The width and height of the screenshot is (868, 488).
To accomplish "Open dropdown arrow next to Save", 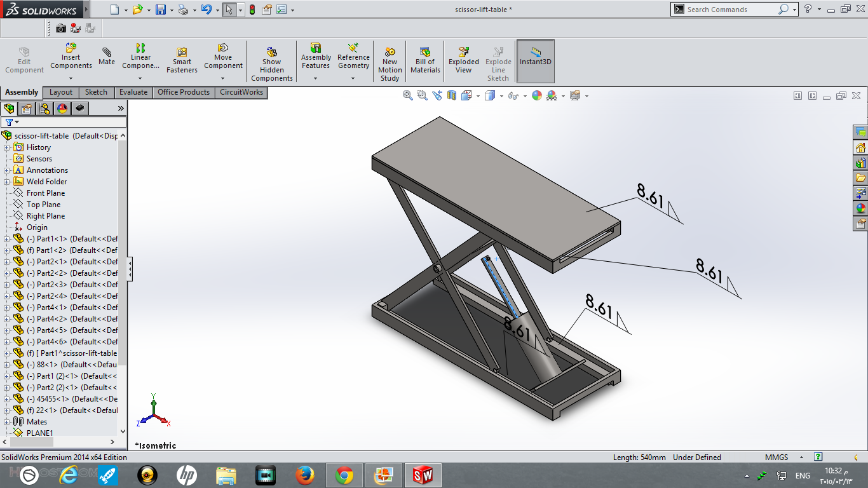I will [172, 10].
